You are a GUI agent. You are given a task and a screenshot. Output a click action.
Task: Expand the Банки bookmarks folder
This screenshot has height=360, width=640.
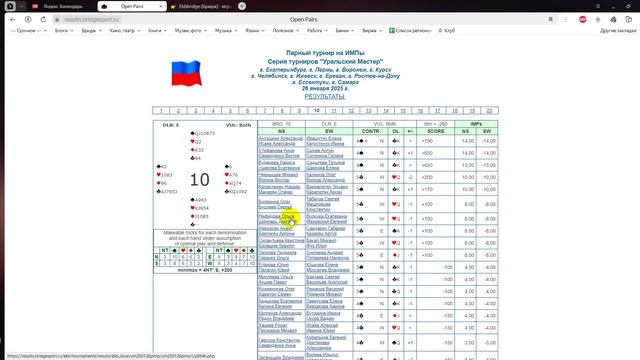coord(345,31)
